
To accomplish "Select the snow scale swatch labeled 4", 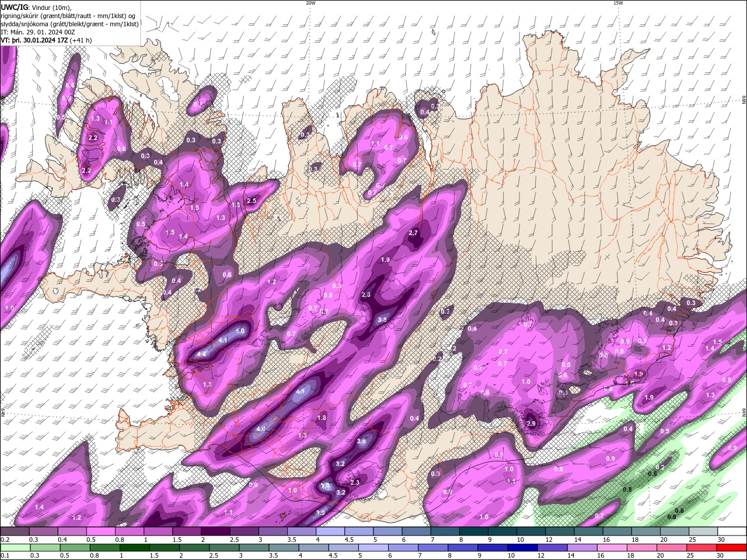I will click(330, 531).
